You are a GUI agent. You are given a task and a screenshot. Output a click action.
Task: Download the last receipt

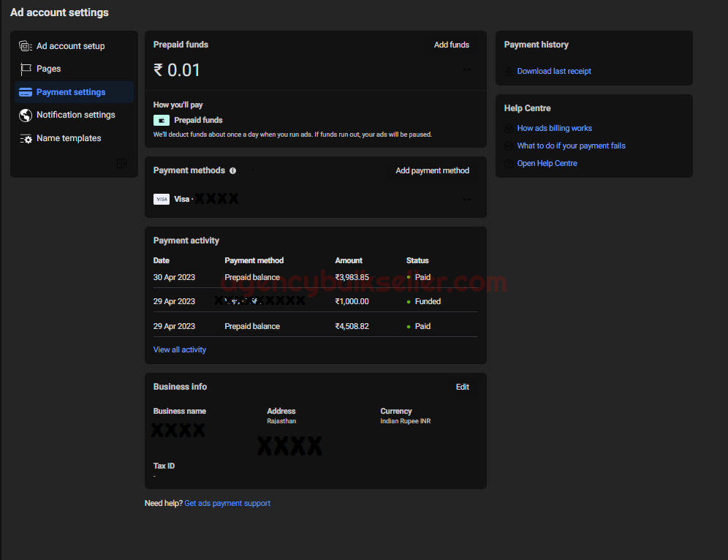pyautogui.click(x=554, y=71)
